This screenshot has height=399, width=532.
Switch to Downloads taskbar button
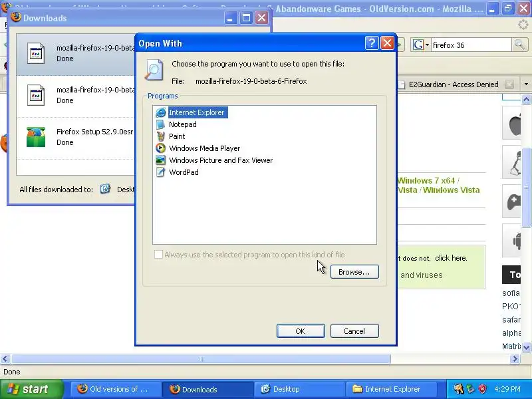coord(207,389)
